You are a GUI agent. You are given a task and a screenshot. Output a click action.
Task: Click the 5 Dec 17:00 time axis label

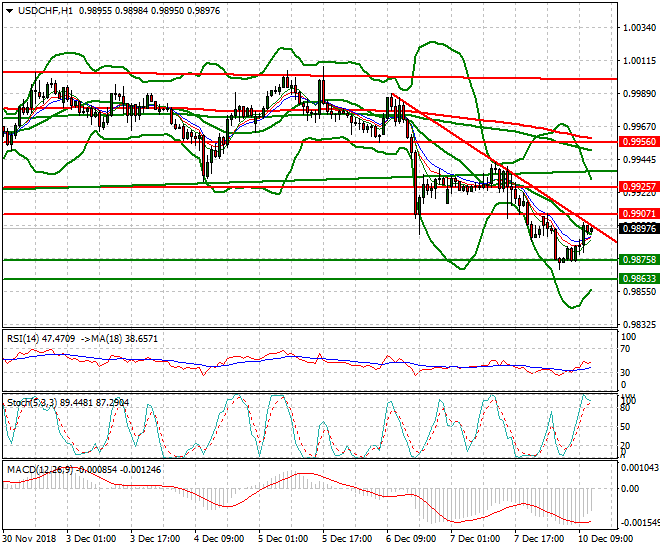[x=347, y=539]
